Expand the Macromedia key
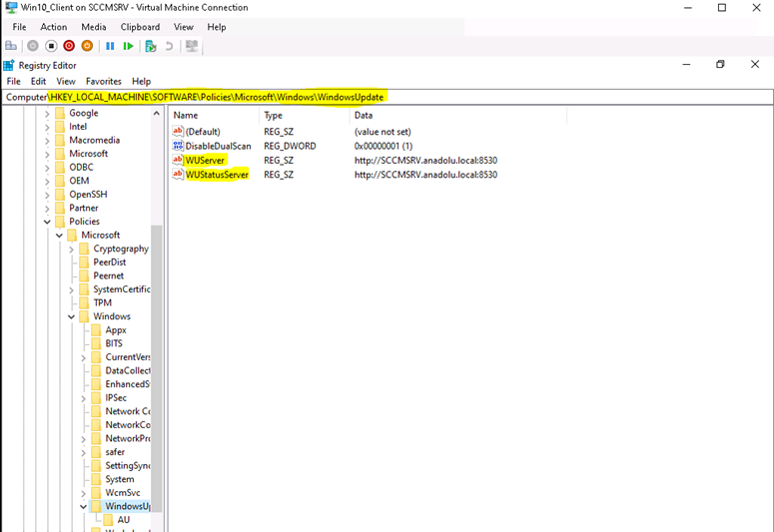The height and width of the screenshot is (532, 774). [47, 141]
